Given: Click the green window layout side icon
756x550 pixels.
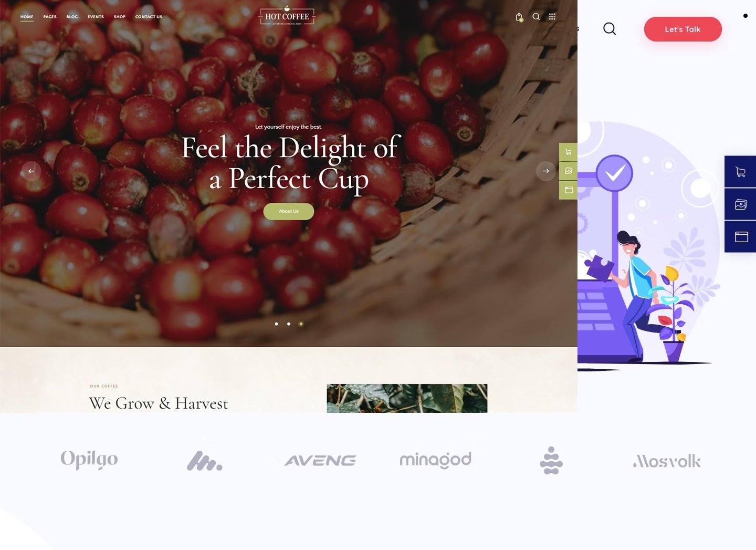Looking at the screenshot, I should pyautogui.click(x=568, y=190).
